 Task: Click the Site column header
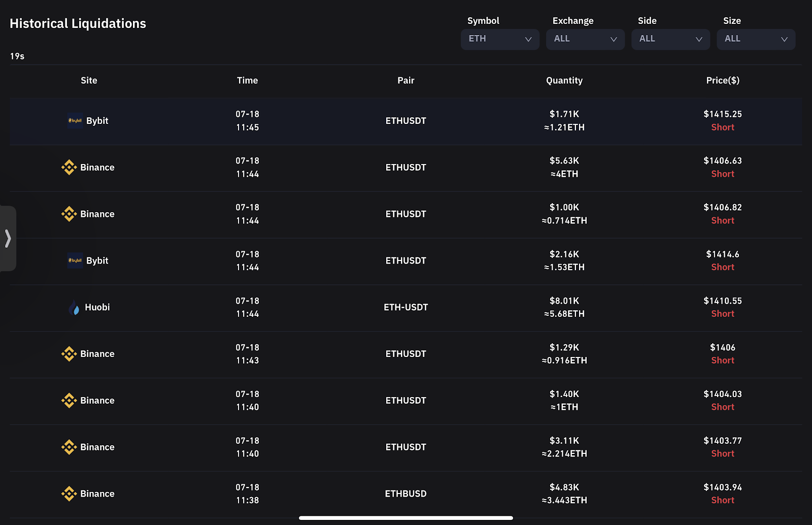pyautogui.click(x=89, y=80)
